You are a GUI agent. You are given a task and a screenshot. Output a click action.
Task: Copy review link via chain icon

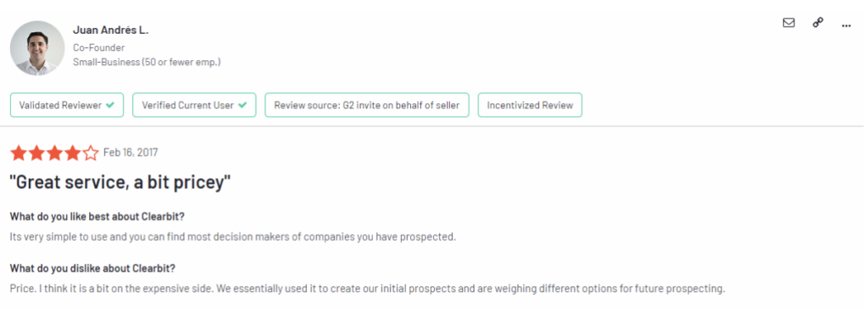(x=818, y=23)
